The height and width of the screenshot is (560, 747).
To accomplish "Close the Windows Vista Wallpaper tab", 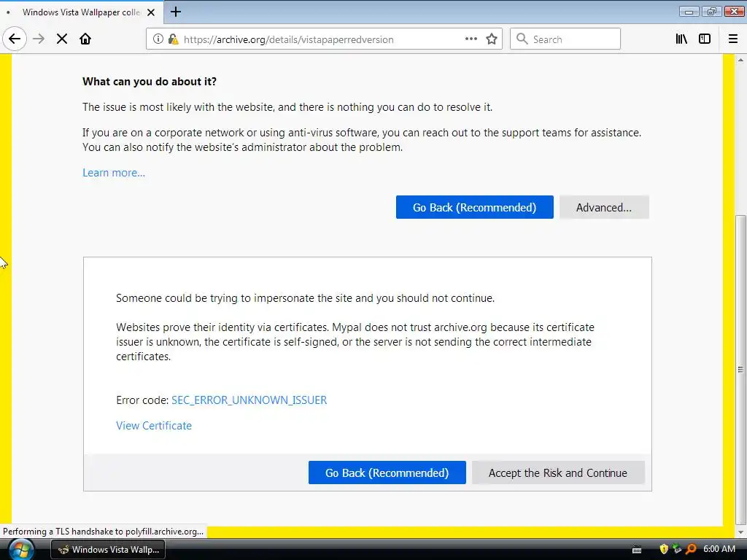I will click(x=151, y=12).
